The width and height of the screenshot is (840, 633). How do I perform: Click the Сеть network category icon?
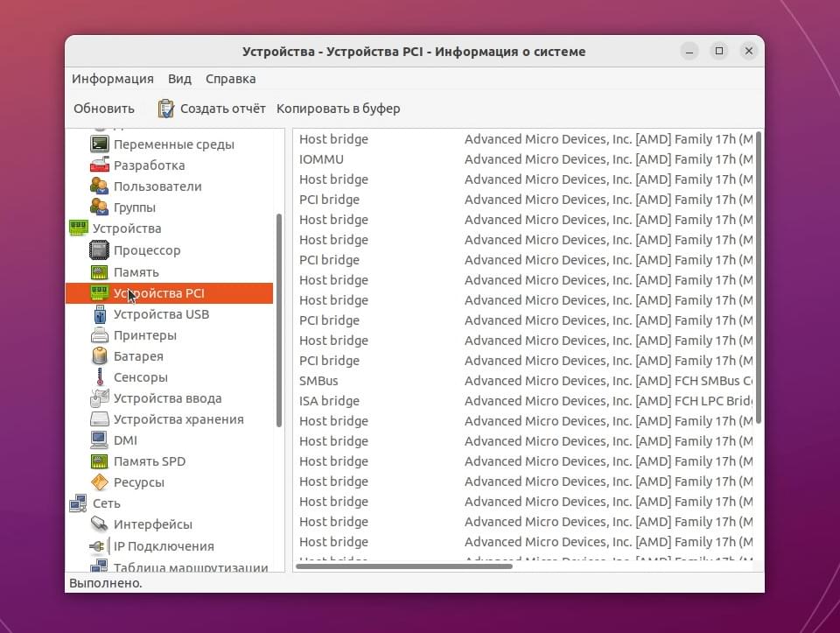78,503
